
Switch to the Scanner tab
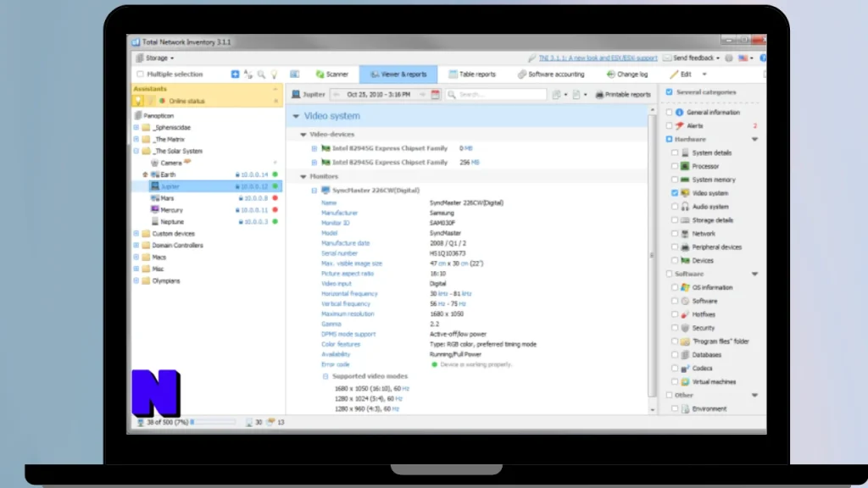[x=332, y=75]
